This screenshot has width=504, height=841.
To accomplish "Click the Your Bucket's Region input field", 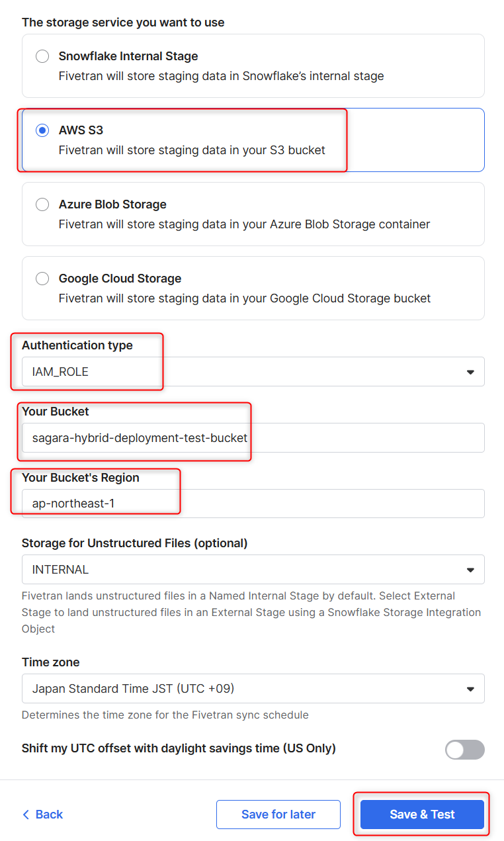I will (x=253, y=504).
